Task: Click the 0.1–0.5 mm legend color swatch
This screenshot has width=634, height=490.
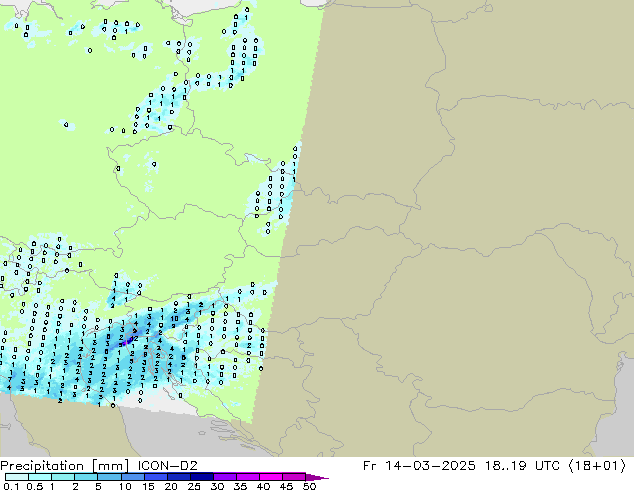Action: click(17, 477)
